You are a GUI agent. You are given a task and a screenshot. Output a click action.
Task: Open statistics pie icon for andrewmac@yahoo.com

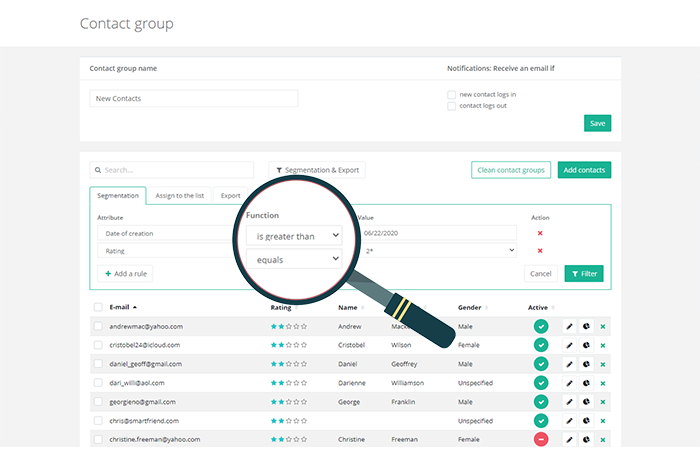pos(586,326)
